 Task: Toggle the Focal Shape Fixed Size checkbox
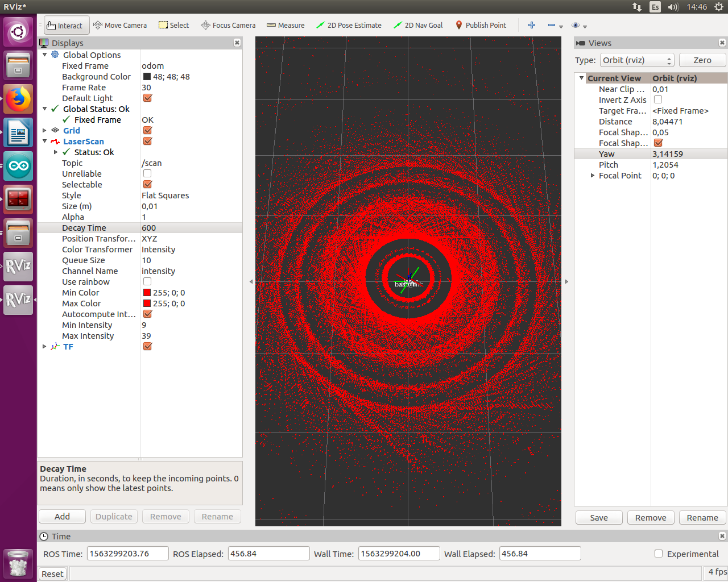tap(658, 143)
